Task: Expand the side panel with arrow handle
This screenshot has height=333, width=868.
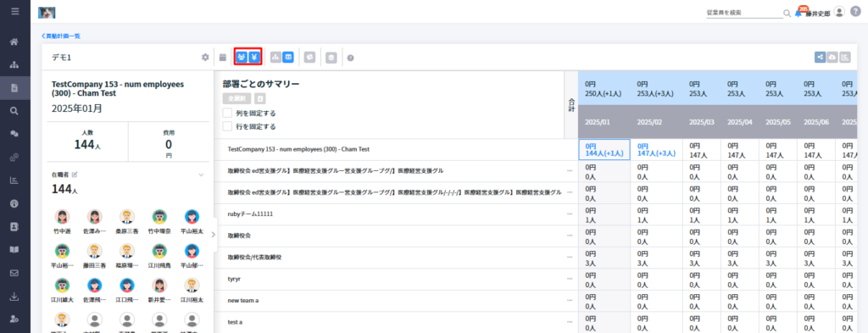Action: point(213,235)
